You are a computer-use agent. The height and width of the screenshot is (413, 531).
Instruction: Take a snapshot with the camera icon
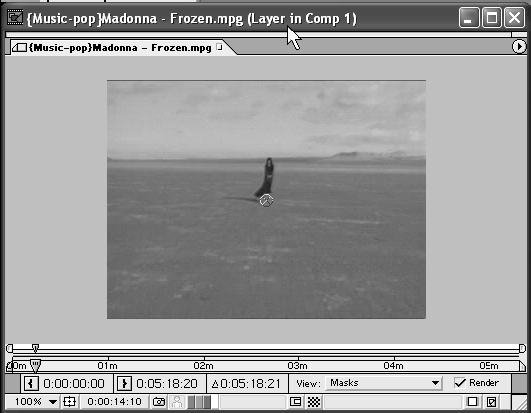(x=159, y=402)
